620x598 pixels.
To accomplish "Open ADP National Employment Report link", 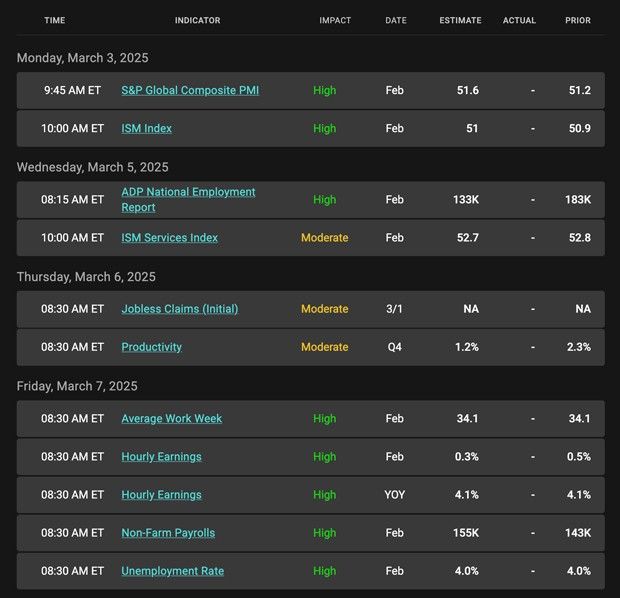I will (x=188, y=199).
